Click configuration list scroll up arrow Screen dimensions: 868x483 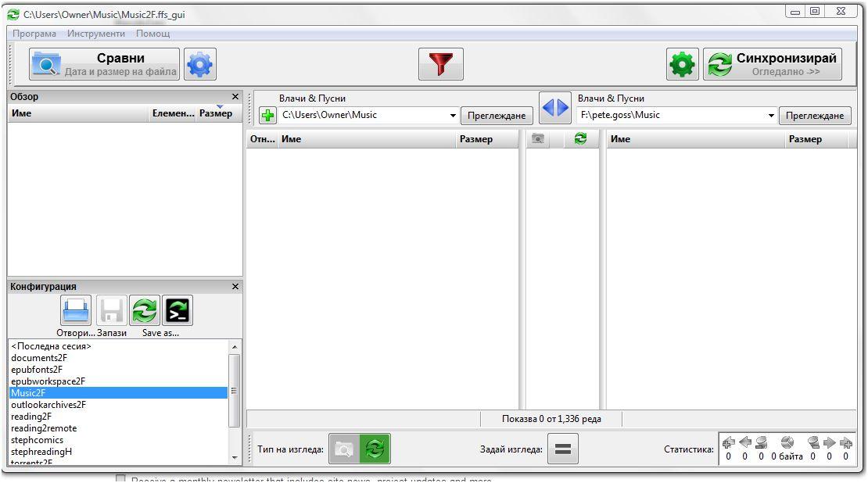[234, 346]
